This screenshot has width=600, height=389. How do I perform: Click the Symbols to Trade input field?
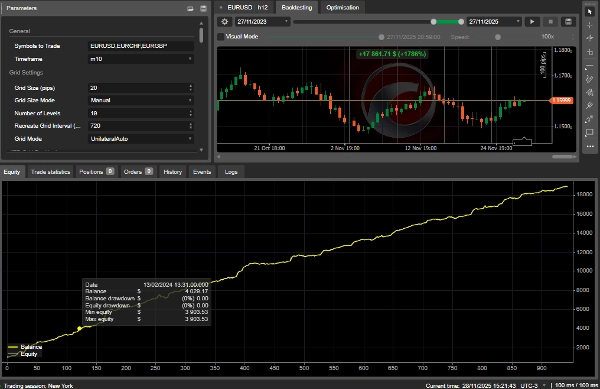point(141,46)
